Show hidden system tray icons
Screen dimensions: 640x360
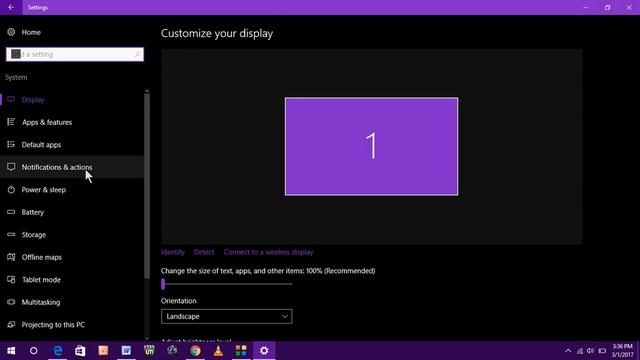click(x=568, y=351)
